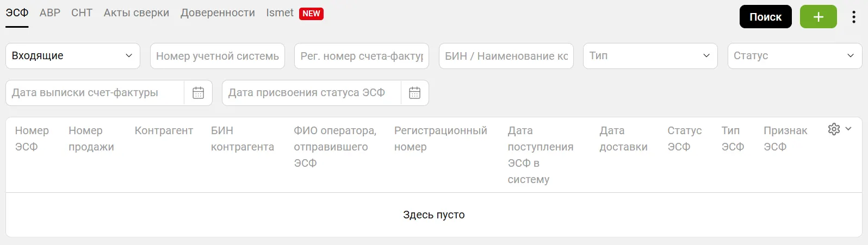This screenshot has height=245, width=868.
Task: Expand the Статус filter dropdown
Action: coord(794,56)
